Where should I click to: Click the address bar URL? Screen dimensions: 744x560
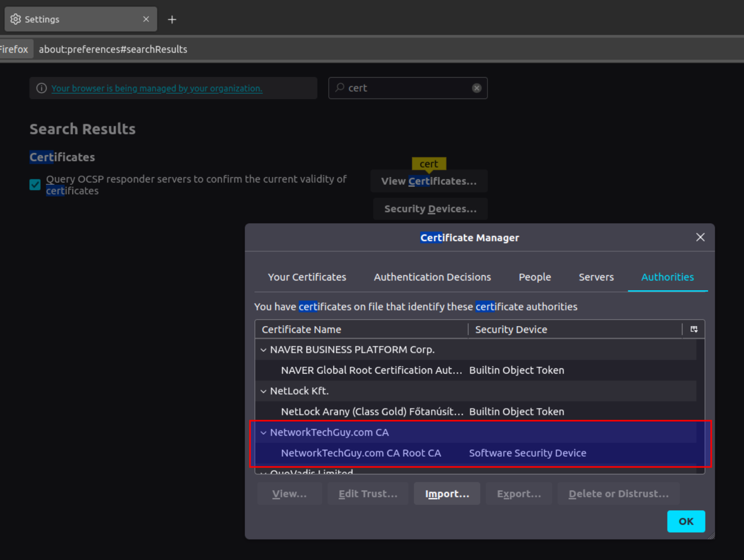point(113,49)
